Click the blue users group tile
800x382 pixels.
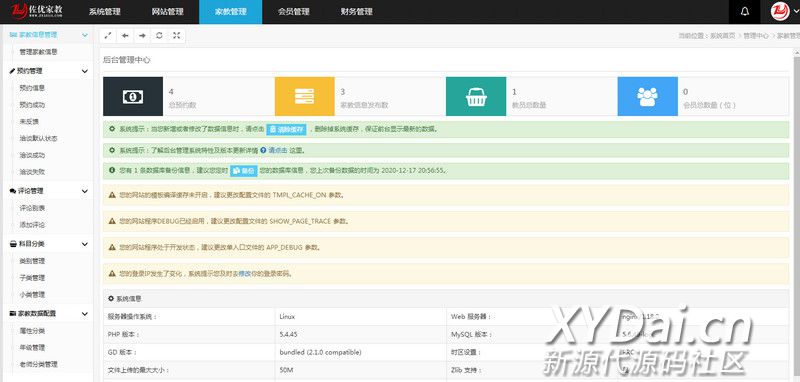pyautogui.click(x=647, y=96)
